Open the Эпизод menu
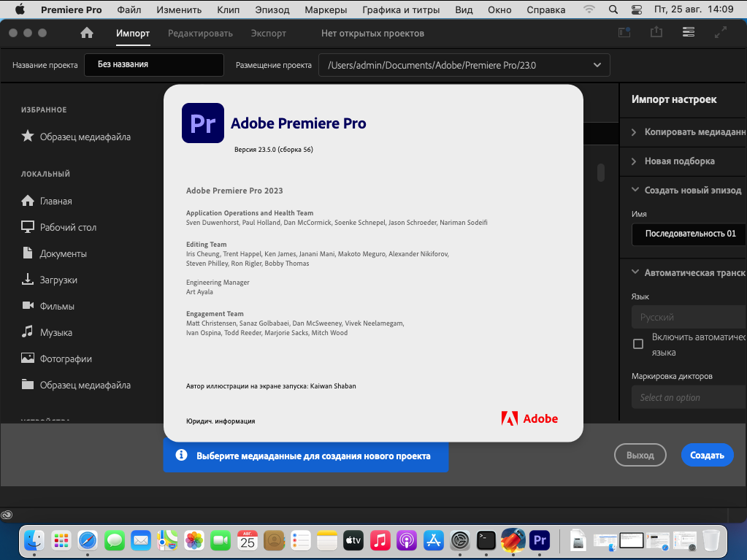This screenshot has width=747, height=560. pos(272,10)
